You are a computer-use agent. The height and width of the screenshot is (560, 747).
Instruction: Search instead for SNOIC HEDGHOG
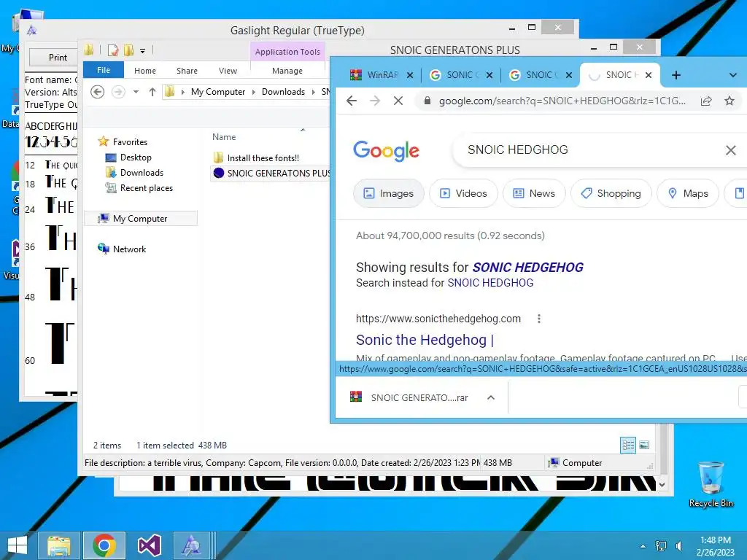pos(490,283)
